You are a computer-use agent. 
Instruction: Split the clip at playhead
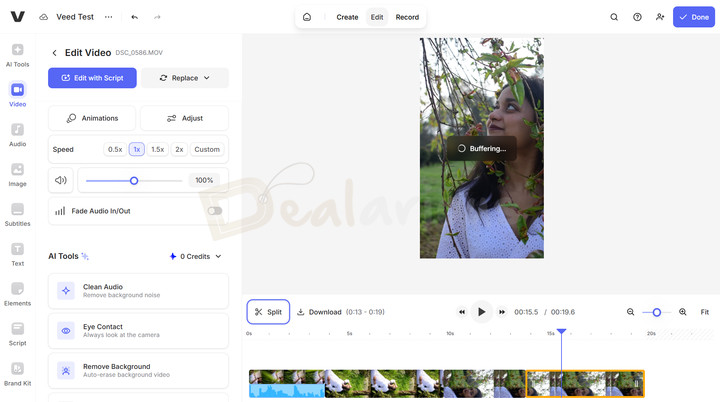[268, 312]
